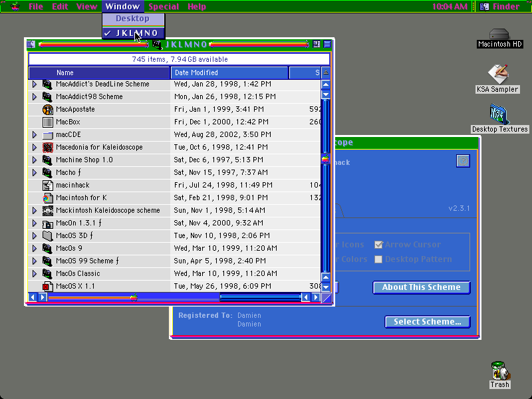This screenshot has height=399, width=532.
Task: Click the About This Scheme button
Action: click(422, 287)
